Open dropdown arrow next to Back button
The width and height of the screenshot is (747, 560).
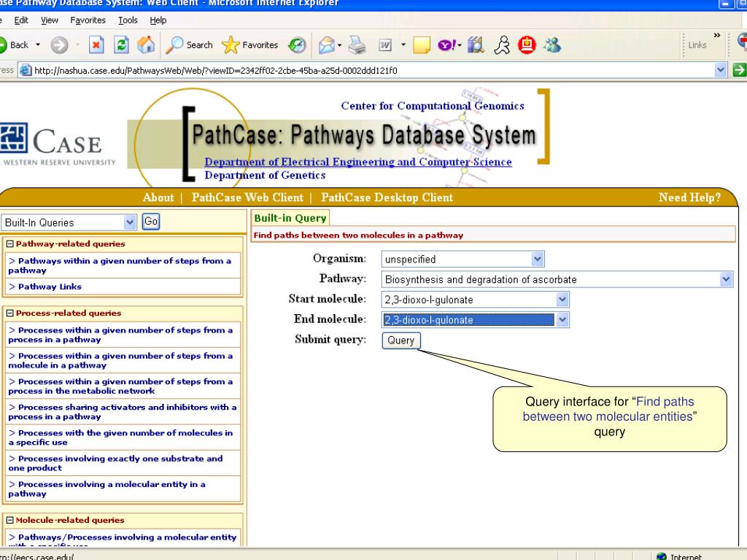coord(38,44)
